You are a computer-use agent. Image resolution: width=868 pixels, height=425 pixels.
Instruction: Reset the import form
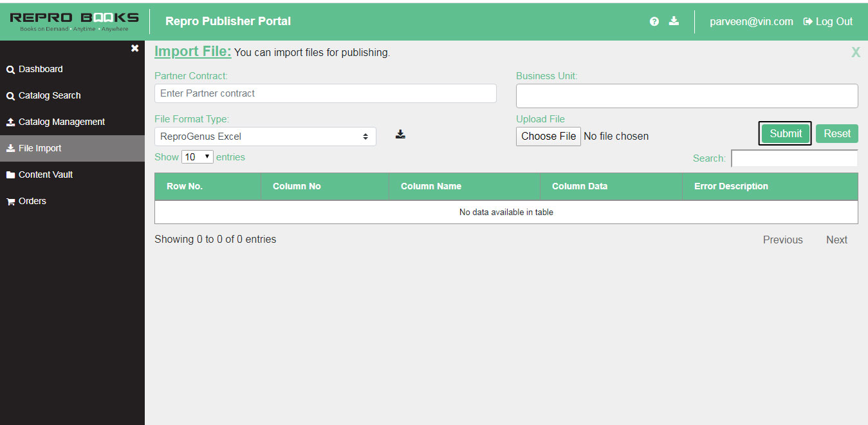(x=836, y=133)
